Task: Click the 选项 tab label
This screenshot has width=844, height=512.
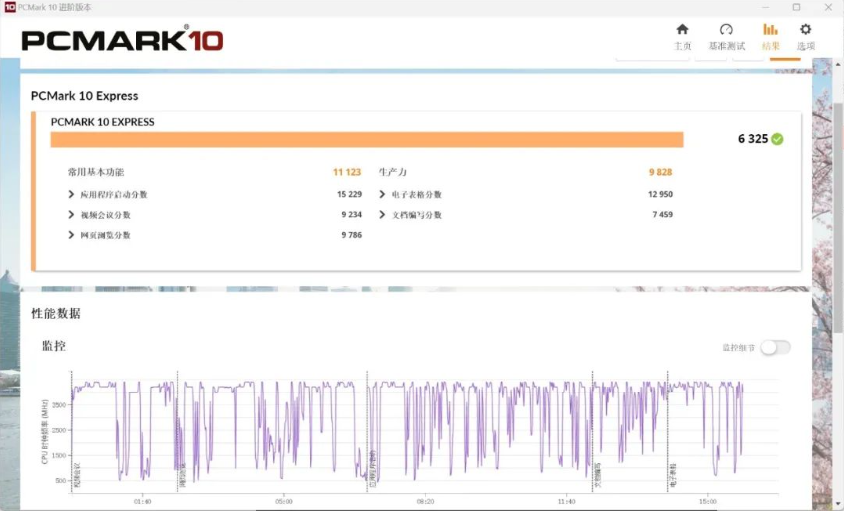Action: 806,46
